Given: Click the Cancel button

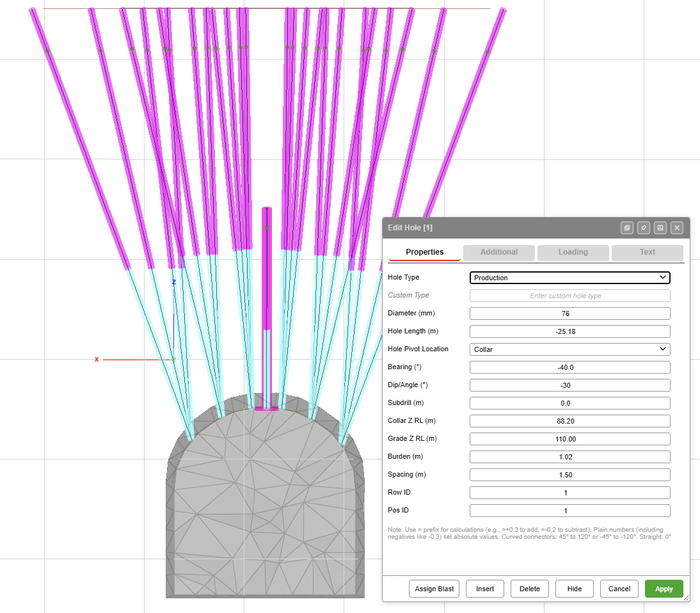Looking at the screenshot, I should [619, 589].
